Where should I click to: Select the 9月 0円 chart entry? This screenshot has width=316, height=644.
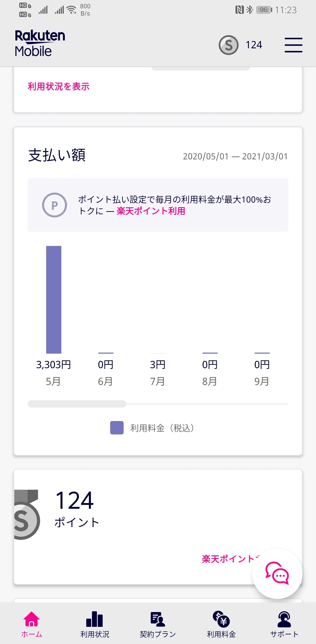pos(262,372)
